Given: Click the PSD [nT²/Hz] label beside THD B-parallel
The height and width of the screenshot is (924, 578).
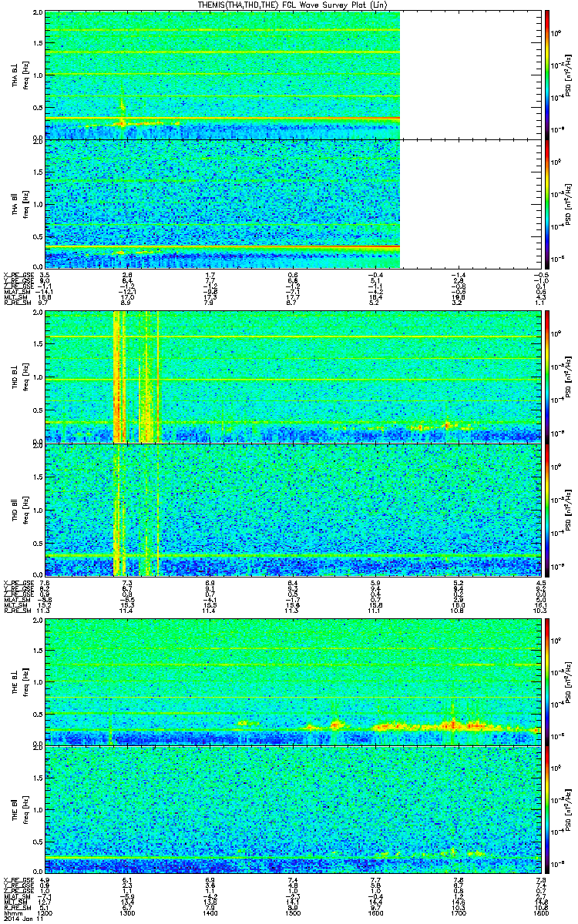Looking at the screenshot, I should click(570, 509).
